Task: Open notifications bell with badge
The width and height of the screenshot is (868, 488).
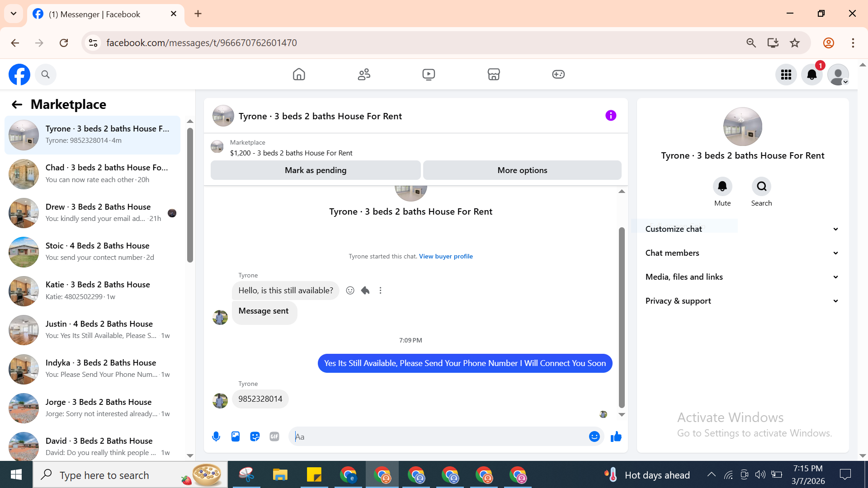Action: click(812, 75)
